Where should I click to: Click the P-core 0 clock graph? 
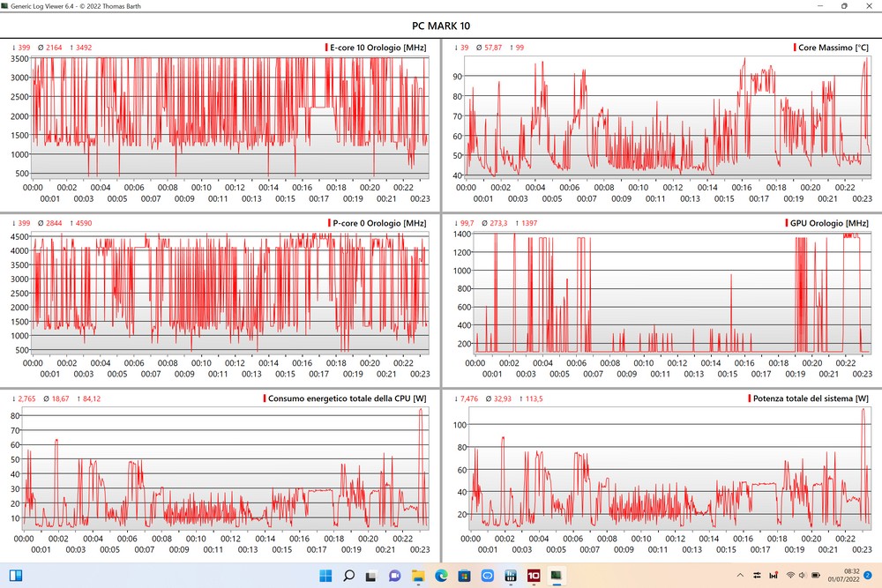(x=230, y=293)
